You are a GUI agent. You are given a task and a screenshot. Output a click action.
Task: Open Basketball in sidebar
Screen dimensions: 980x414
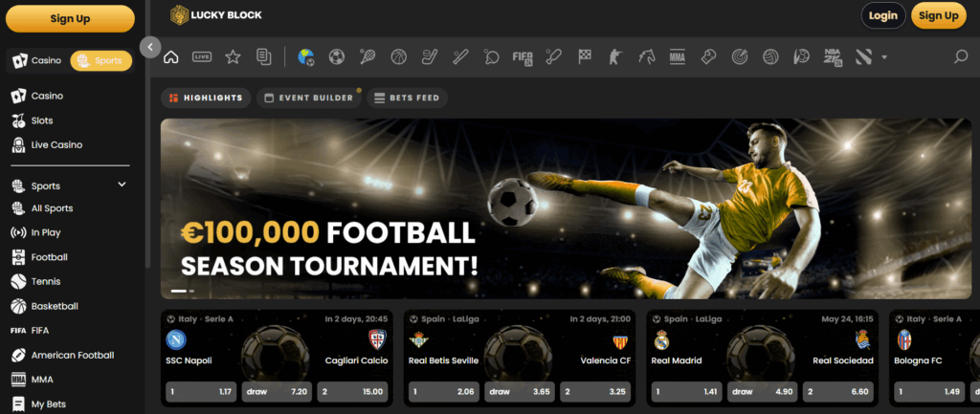click(x=45, y=307)
